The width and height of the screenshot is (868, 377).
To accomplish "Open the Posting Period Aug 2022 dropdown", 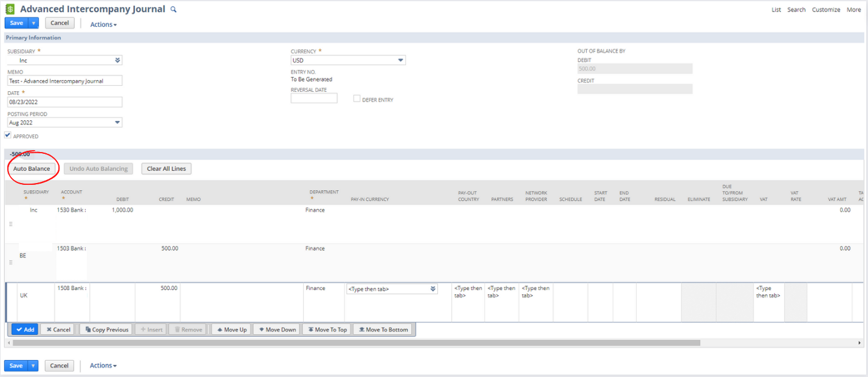I will click(117, 122).
